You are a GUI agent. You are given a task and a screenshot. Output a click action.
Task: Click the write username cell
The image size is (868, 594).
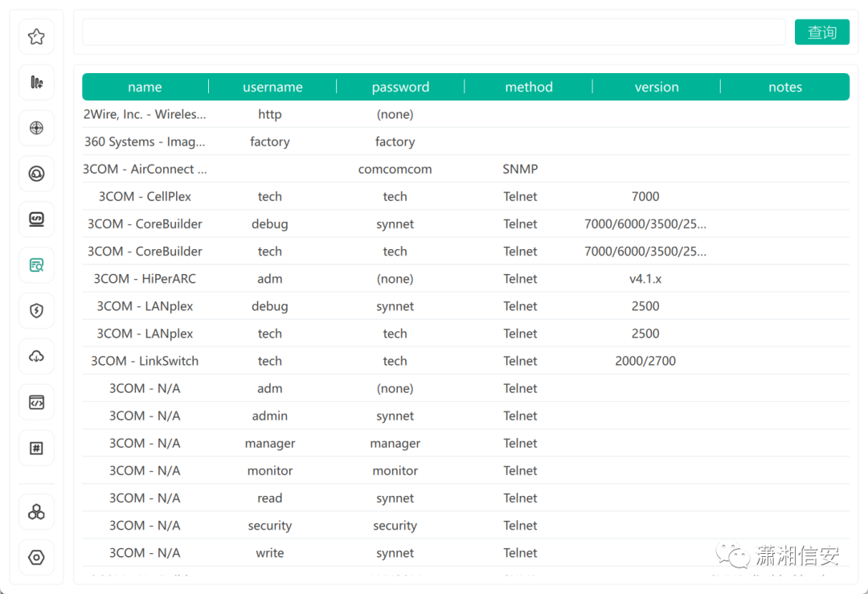tap(269, 553)
